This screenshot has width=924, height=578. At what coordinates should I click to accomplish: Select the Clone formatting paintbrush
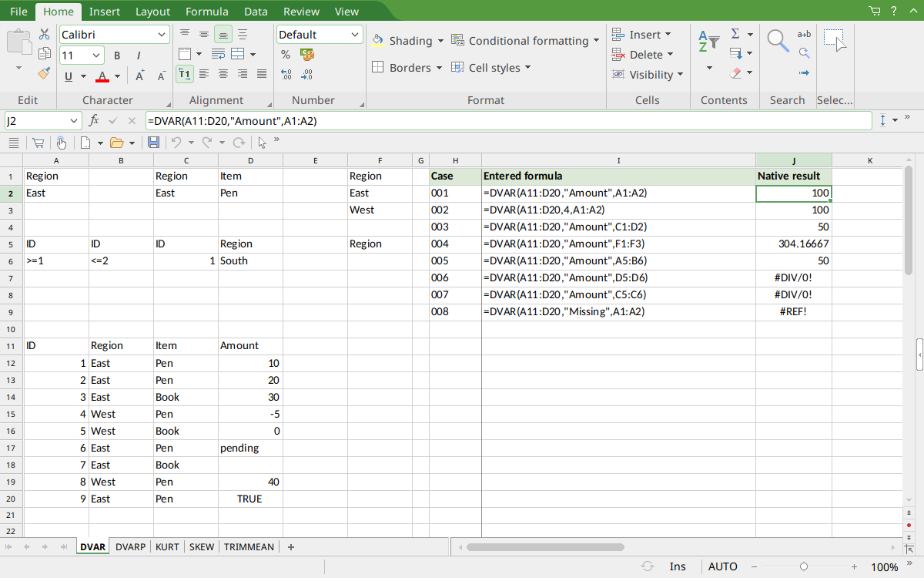coord(44,72)
